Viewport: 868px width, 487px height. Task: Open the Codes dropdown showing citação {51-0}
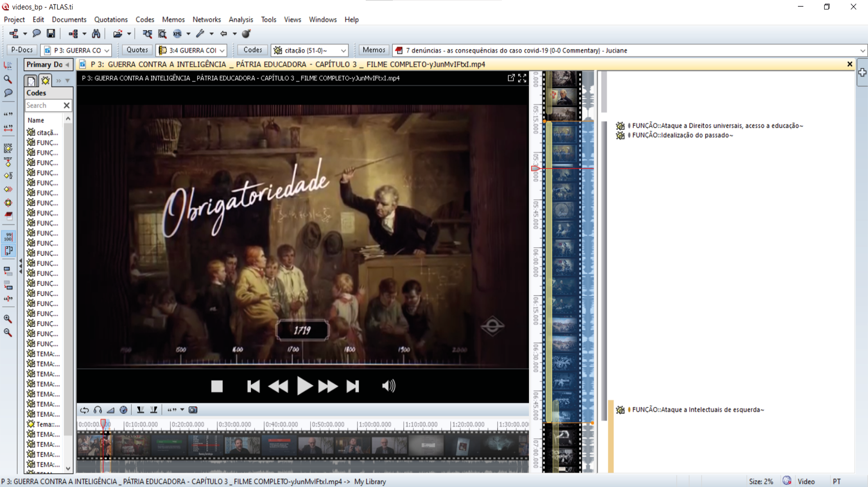(x=343, y=51)
